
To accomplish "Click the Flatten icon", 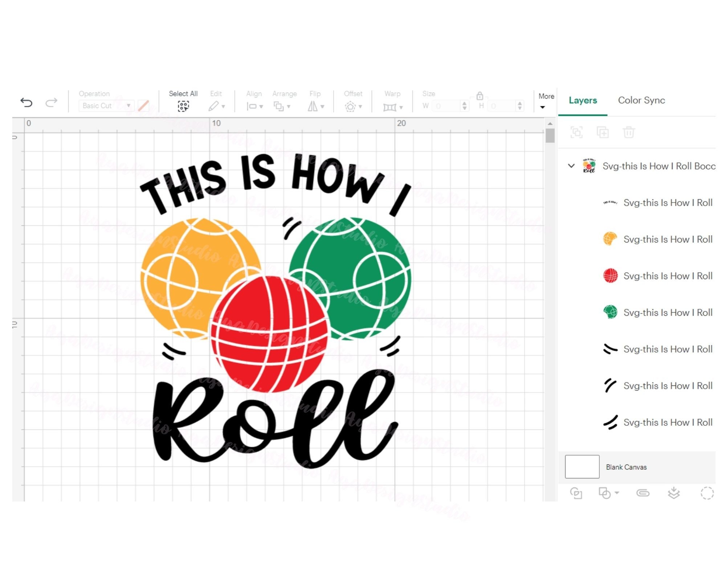I will click(674, 493).
